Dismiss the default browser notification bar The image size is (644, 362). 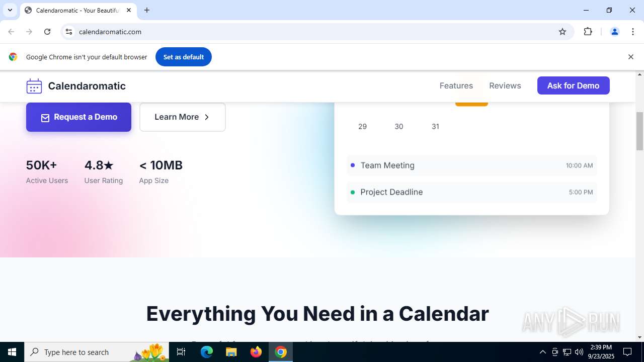tap(630, 57)
